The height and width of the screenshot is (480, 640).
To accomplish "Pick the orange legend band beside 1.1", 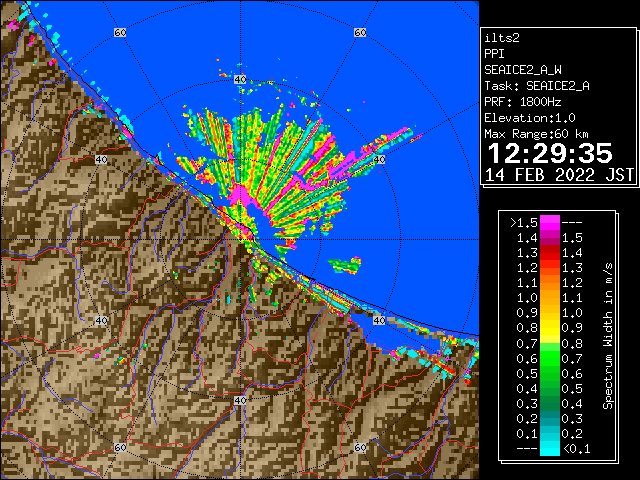I will pos(550,283).
